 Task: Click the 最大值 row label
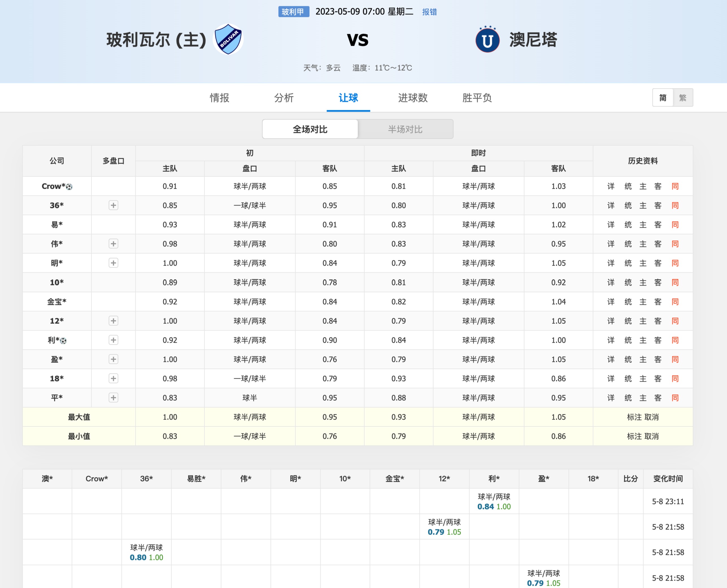click(79, 417)
